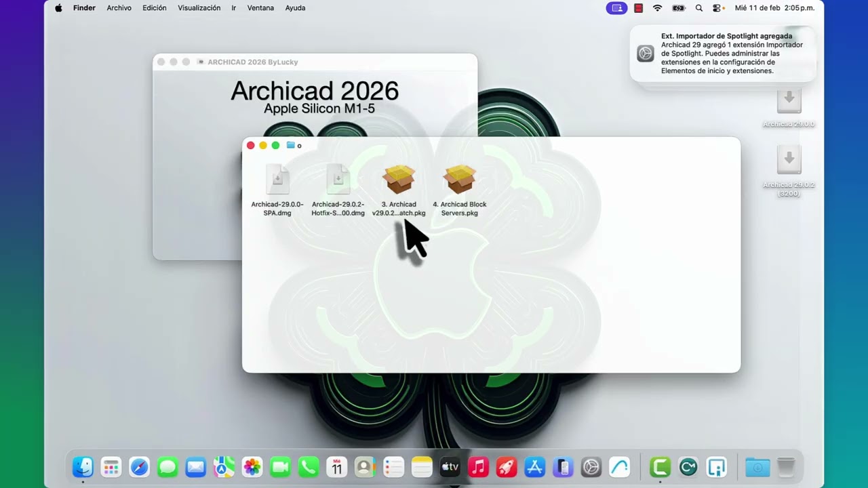
Task: Open Spotlight search in the menu bar
Action: click(x=699, y=8)
